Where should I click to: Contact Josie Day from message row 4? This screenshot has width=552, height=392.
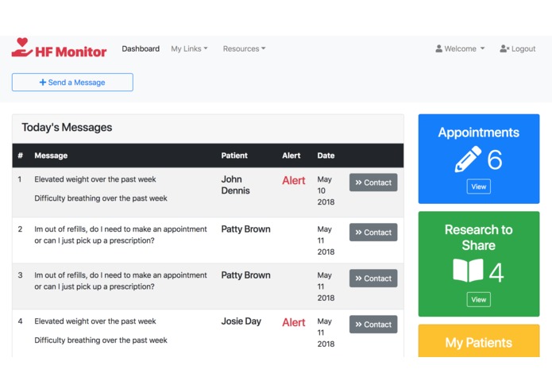click(373, 325)
